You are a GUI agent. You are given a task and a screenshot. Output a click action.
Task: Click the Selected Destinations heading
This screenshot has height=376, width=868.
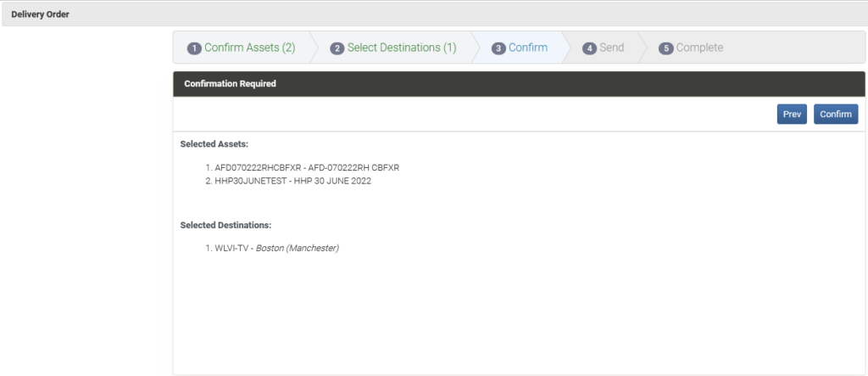(x=225, y=226)
